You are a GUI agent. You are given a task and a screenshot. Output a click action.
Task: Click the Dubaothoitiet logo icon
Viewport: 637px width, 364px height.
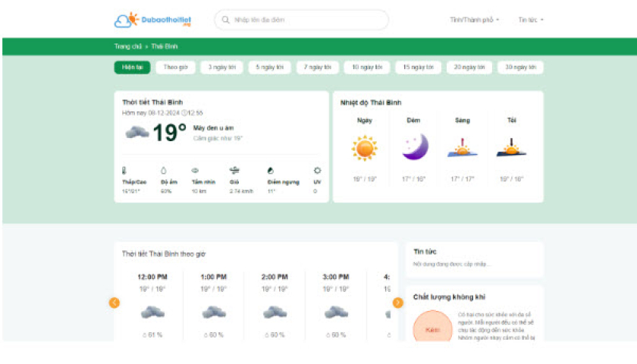pyautogui.click(x=126, y=20)
